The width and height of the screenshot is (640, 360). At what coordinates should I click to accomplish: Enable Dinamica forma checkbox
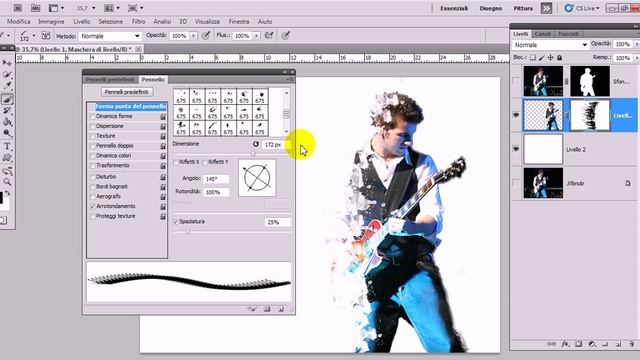point(92,117)
